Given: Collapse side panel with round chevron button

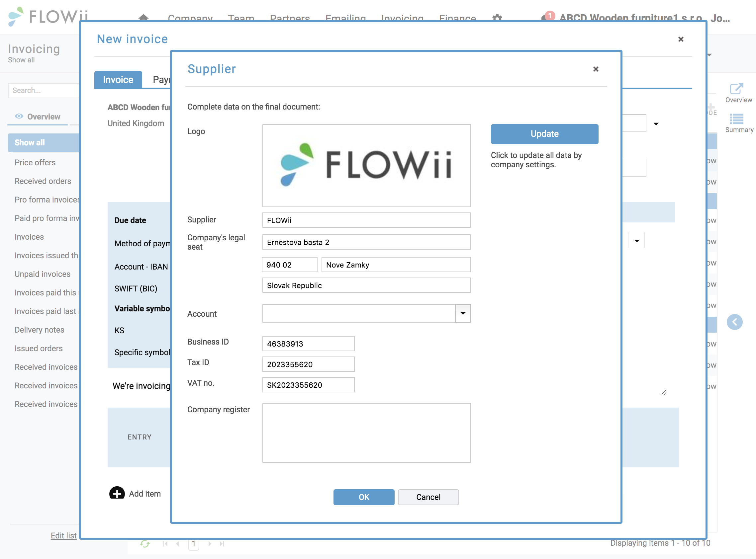Looking at the screenshot, I should click(734, 322).
